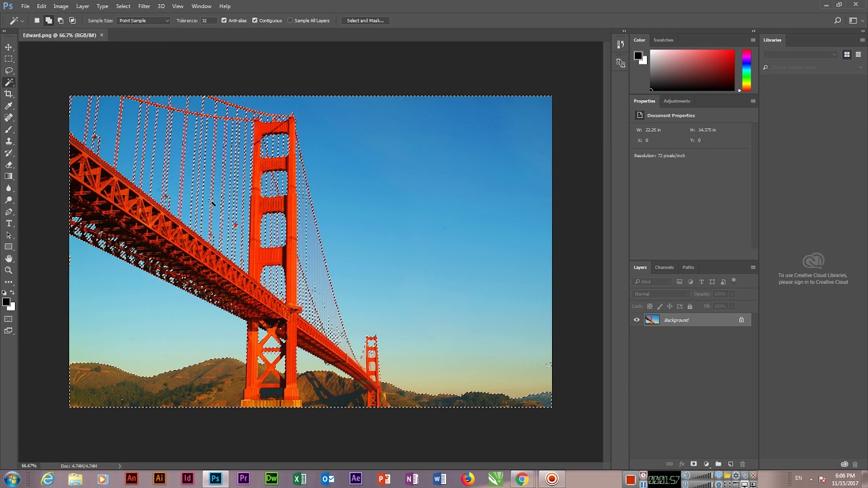Viewport: 868px width, 488px height.
Task: Open the Image menu
Action: (61, 6)
